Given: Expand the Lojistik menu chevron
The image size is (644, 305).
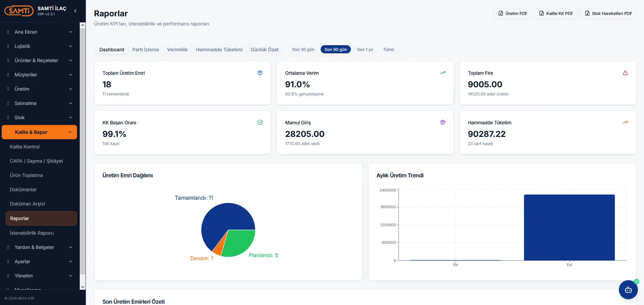Looking at the screenshot, I should click(x=71, y=46).
